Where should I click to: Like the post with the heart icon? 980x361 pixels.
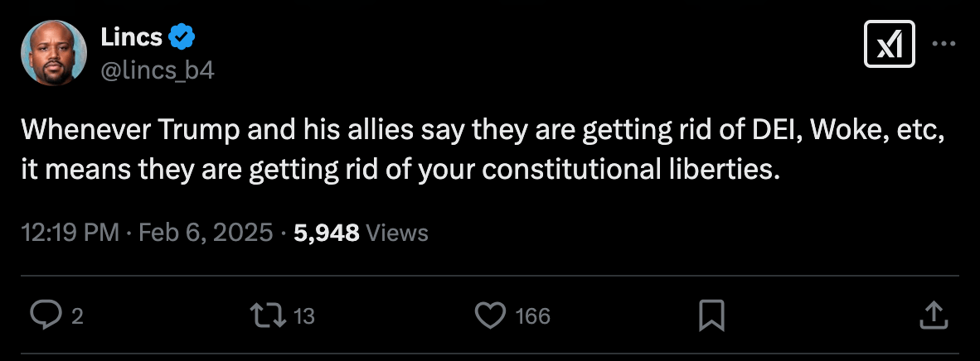[x=490, y=315]
